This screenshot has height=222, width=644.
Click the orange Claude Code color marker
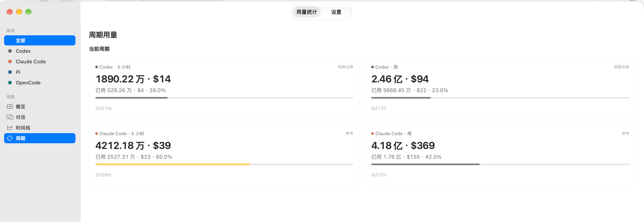click(x=10, y=61)
